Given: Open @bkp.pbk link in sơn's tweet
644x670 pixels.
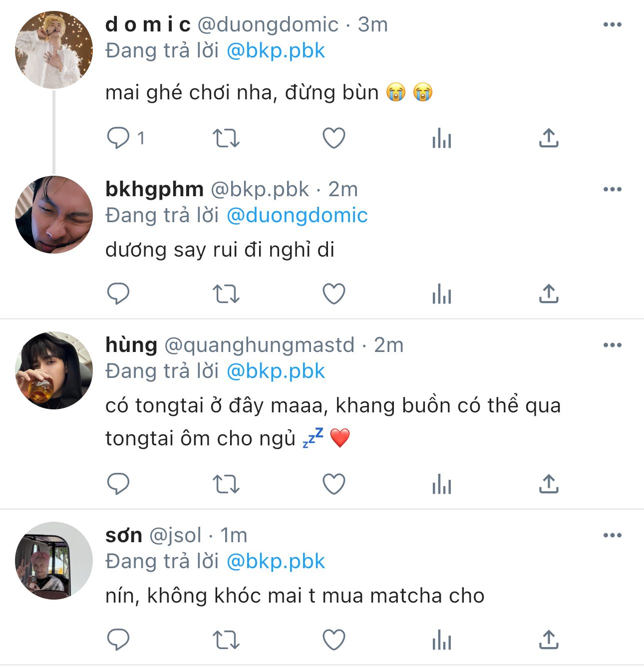Looking at the screenshot, I should [x=276, y=561].
